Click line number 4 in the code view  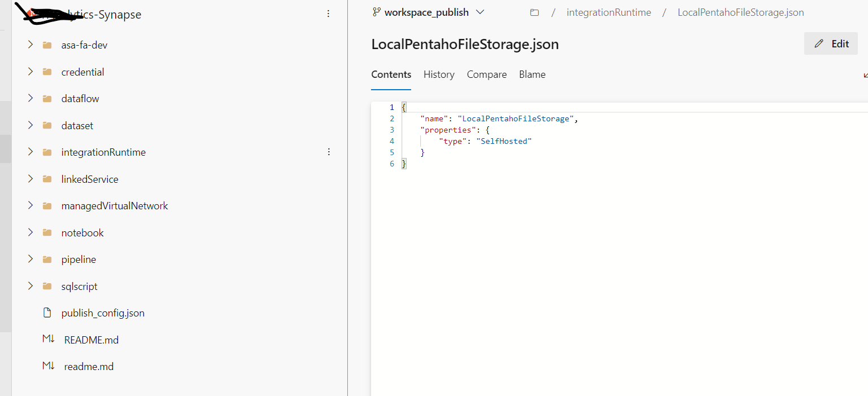[x=391, y=141]
